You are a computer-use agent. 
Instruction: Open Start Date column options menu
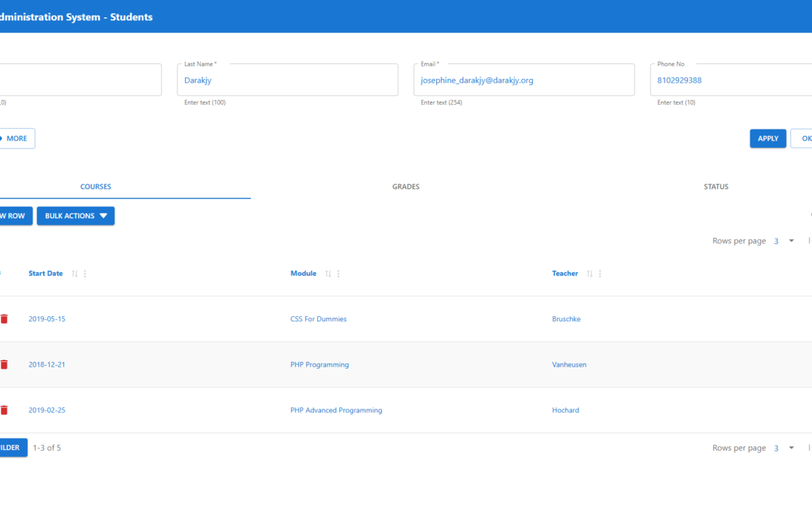85,274
